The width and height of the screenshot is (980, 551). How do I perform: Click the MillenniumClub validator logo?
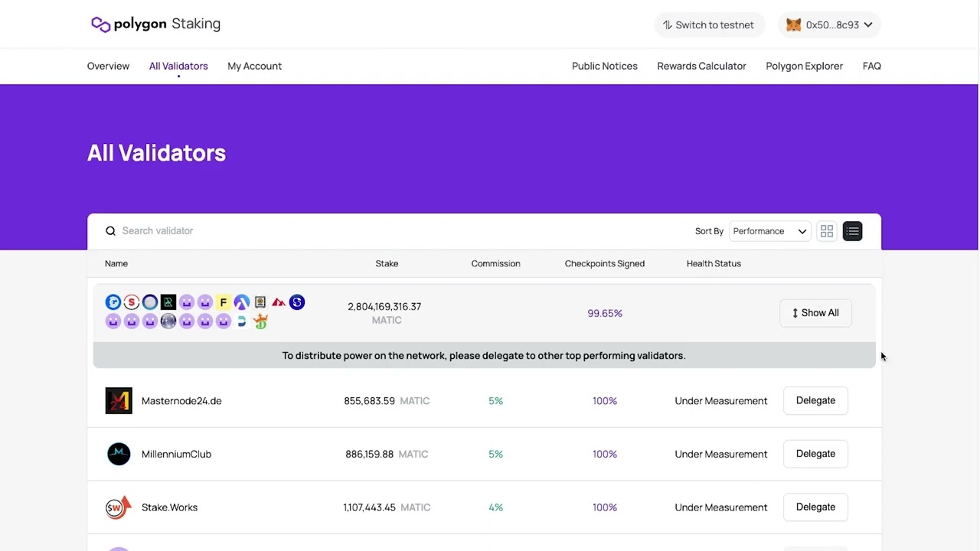point(119,454)
